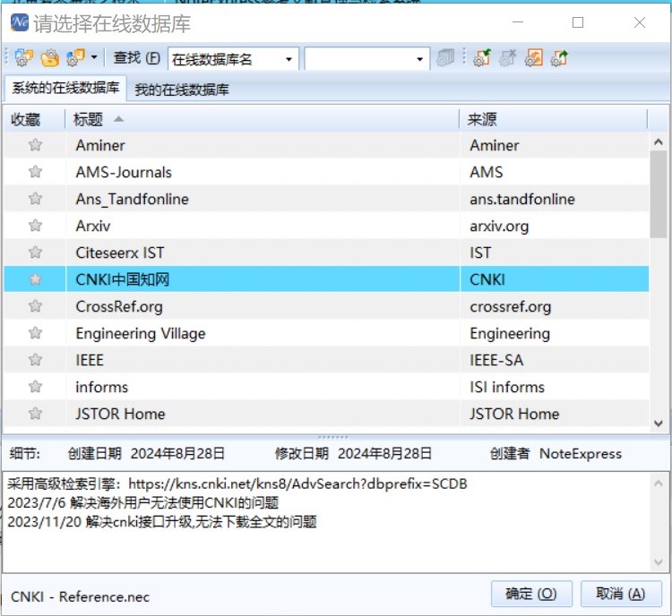Viewport: 672px width, 616px height.
Task: Toggle favorite star for Citeseerx IST
Action: (35, 252)
